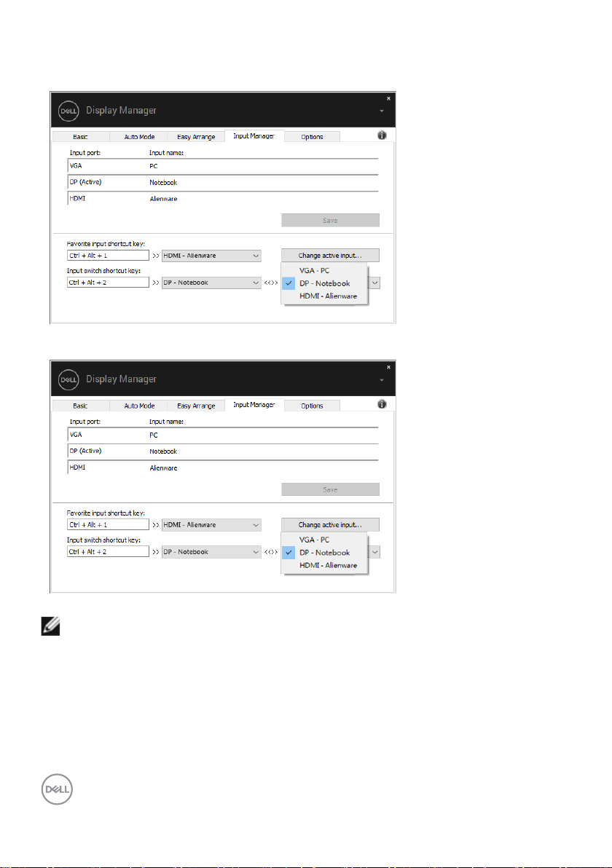Select checked DP - Notebook in bottom window menu

coord(325,553)
